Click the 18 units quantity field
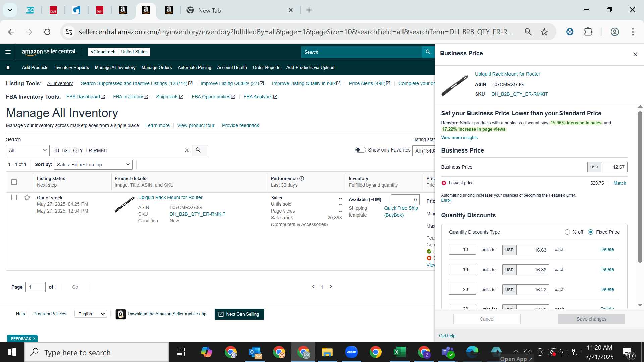 pos(462,269)
